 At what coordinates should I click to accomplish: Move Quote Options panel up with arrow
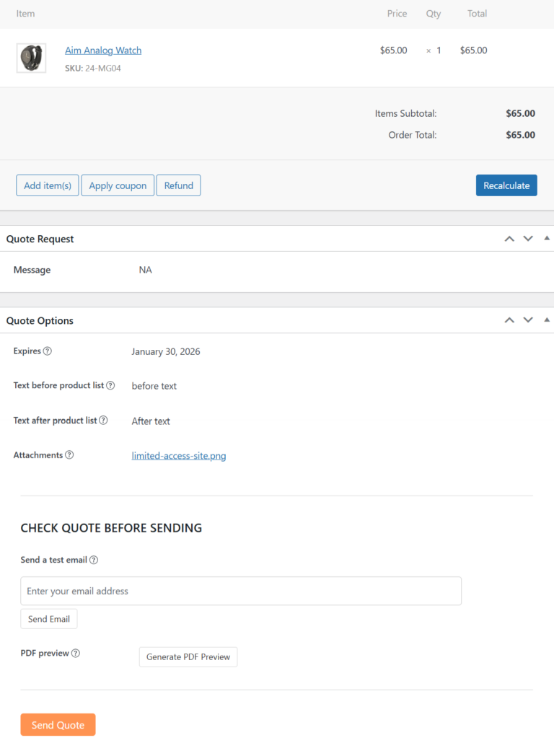coord(509,320)
